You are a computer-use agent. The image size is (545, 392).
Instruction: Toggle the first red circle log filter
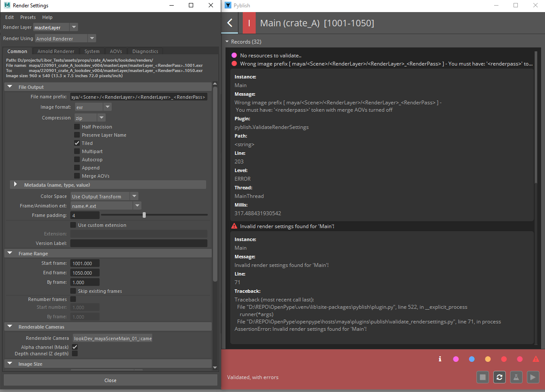(x=504, y=359)
